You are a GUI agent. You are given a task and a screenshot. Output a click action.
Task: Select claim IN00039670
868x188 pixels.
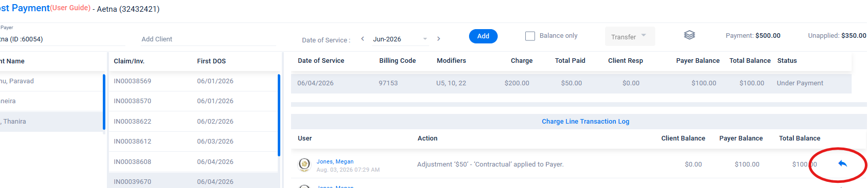[x=193, y=181]
